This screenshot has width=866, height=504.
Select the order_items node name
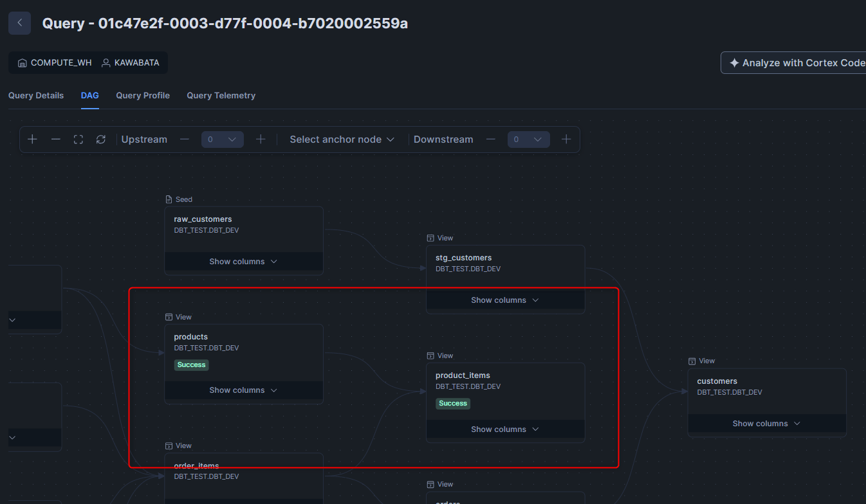coord(196,465)
